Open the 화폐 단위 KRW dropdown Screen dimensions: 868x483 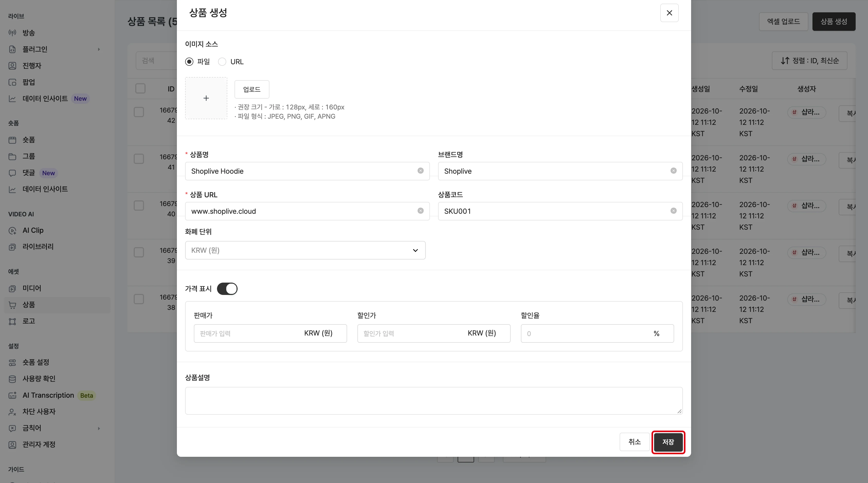pos(305,250)
